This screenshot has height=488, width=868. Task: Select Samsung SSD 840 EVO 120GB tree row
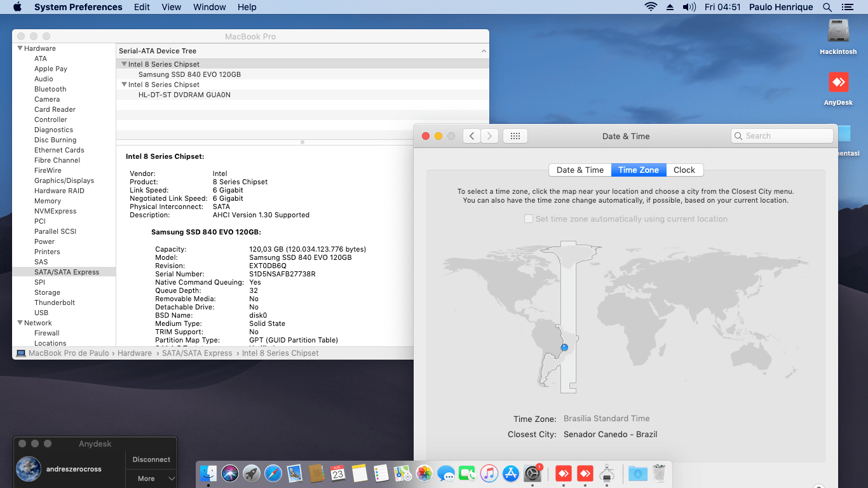tap(302, 74)
